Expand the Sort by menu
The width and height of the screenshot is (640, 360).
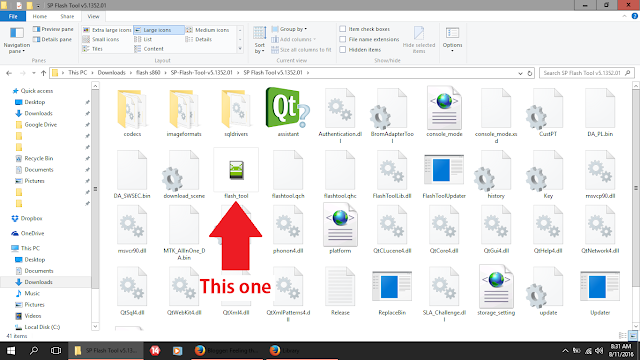(x=259, y=40)
